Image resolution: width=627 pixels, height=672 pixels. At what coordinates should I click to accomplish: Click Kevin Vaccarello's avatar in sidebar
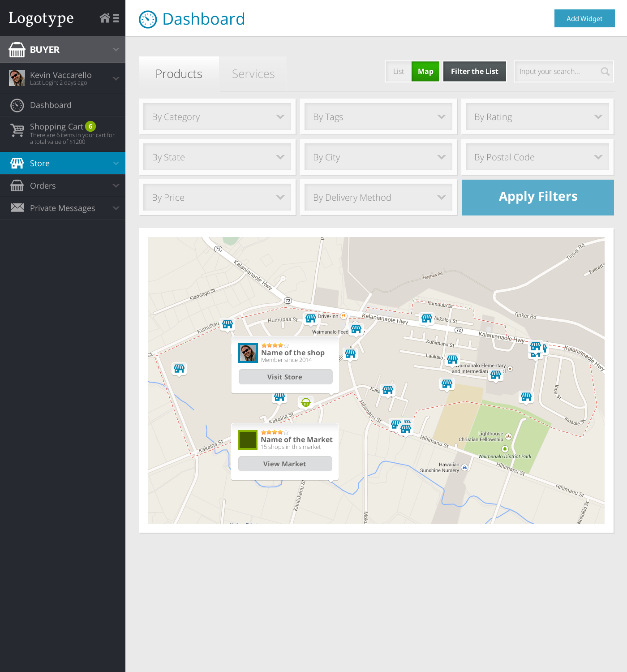17,78
